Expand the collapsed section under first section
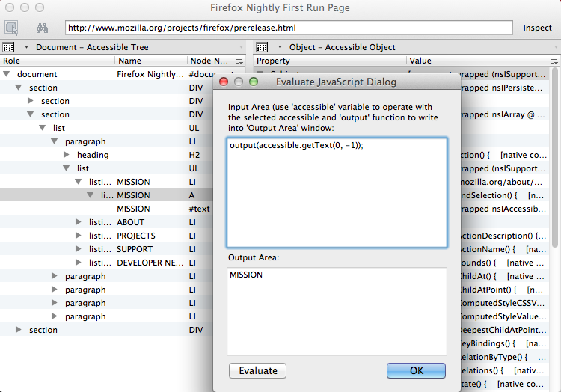The width and height of the screenshot is (561, 392). click(x=31, y=101)
